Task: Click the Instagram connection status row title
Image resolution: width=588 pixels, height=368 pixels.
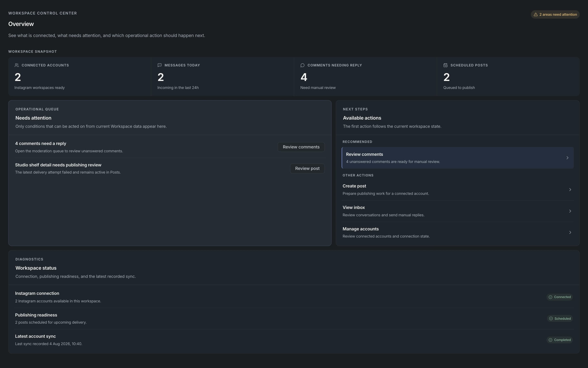Action: (37, 294)
